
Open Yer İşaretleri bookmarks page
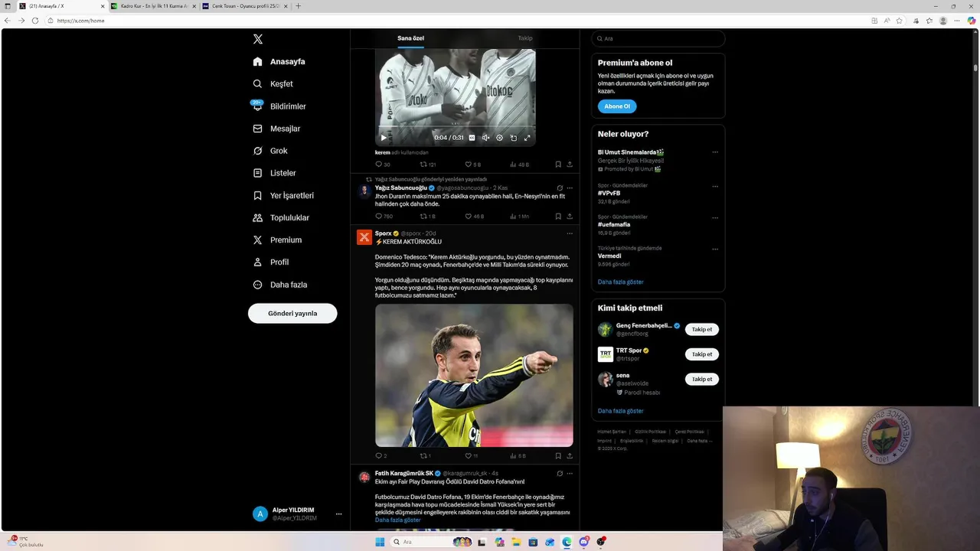pyautogui.click(x=283, y=196)
